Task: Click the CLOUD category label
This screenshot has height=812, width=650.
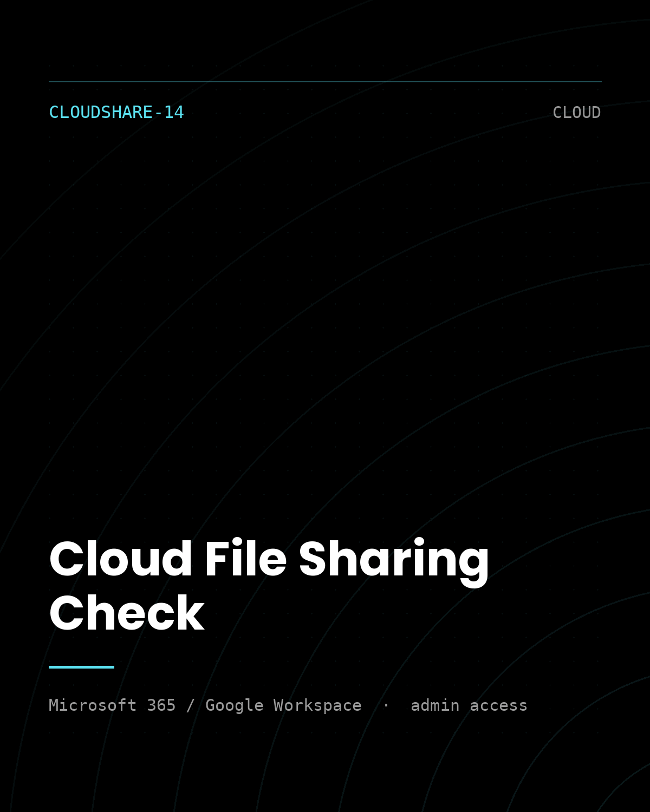Action: [576, 112]
